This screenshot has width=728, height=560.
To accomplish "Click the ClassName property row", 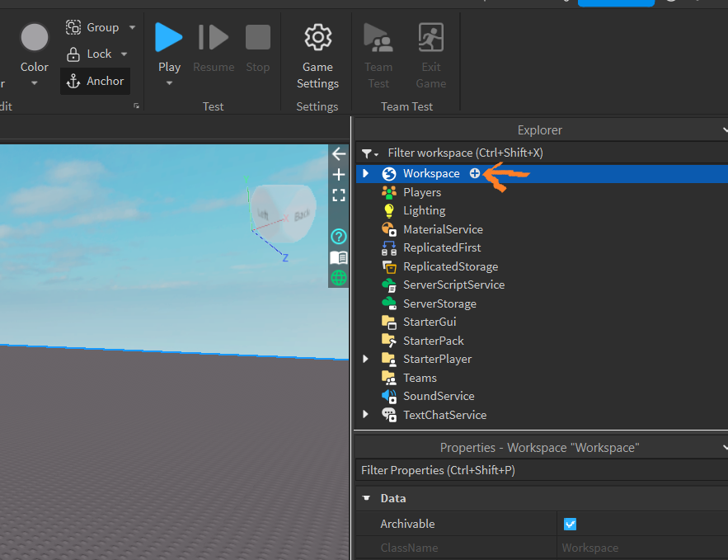I will point(542,548).
